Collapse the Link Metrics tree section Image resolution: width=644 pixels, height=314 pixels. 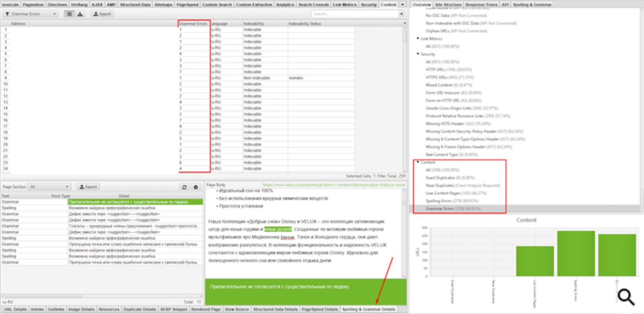pyautogui.click(x=418, y=39)
